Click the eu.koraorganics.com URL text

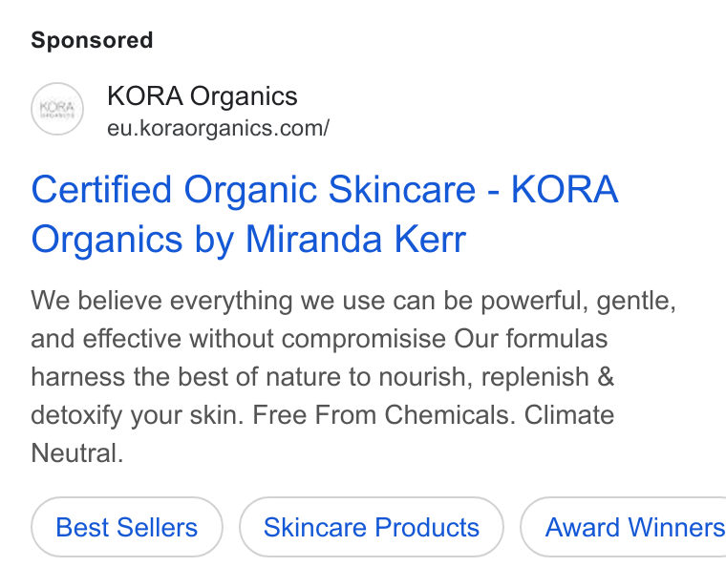218,128
